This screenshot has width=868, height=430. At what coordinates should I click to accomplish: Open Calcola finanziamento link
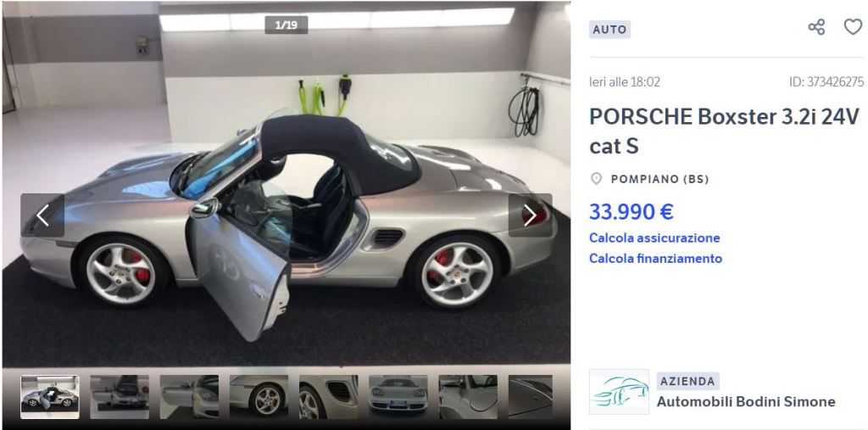tap(655, 258)
